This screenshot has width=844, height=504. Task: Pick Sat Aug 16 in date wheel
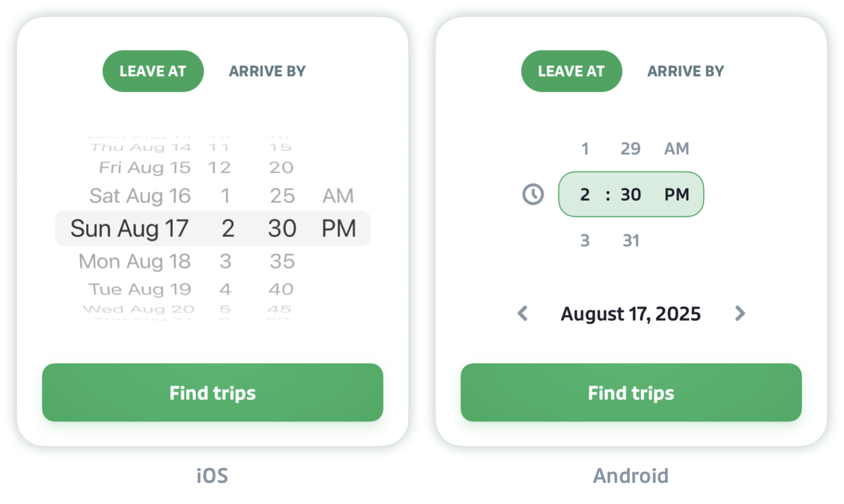coord(140,196)
